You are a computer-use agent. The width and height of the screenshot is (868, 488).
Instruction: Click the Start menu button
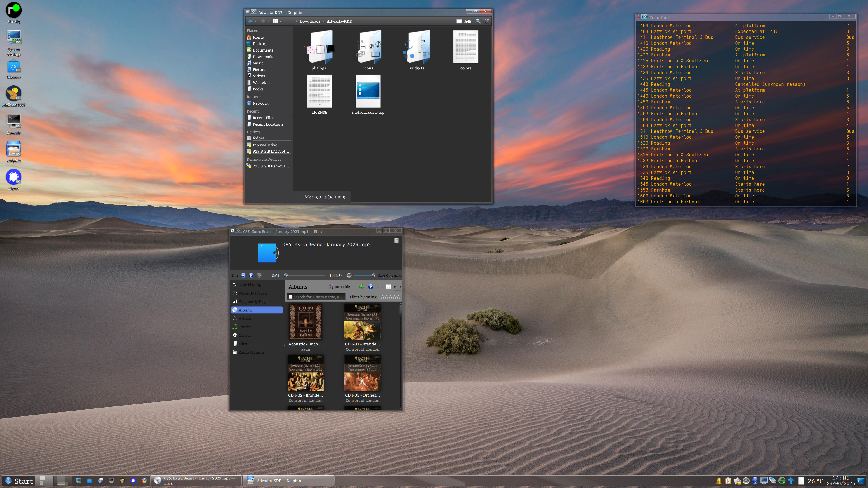[x=19, y=481]
